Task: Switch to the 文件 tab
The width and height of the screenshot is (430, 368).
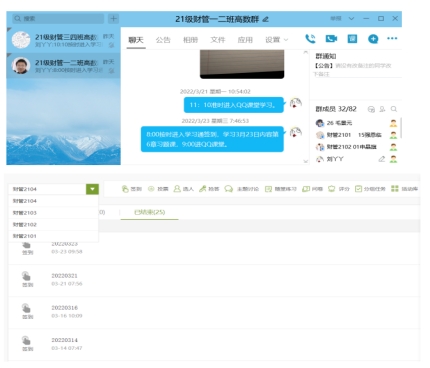Action: click(x=218, y=40)
